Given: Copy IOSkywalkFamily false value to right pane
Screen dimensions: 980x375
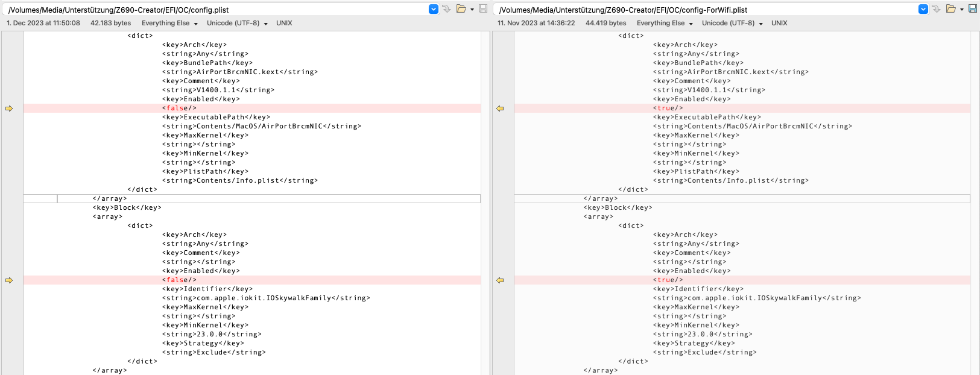Looking at the screenshot, I should (9, 280).
